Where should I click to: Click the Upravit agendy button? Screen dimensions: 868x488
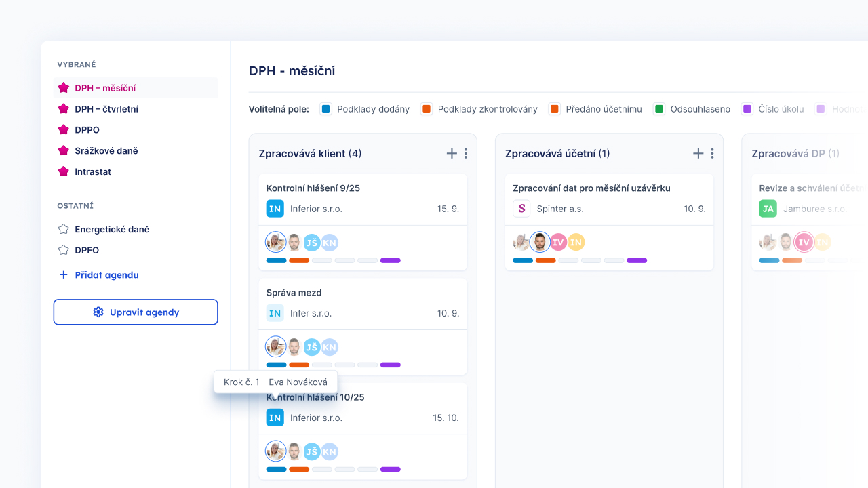[136, 312]
